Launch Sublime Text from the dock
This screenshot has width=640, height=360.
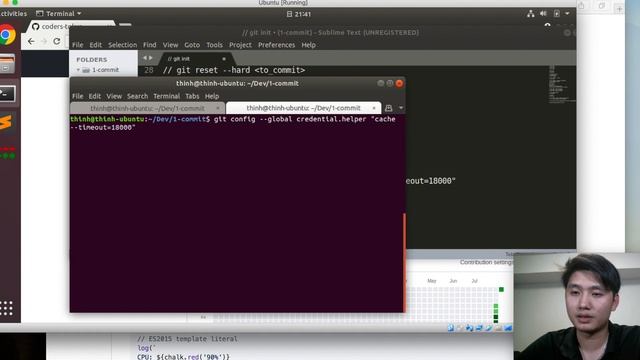[x=7, y=122]
